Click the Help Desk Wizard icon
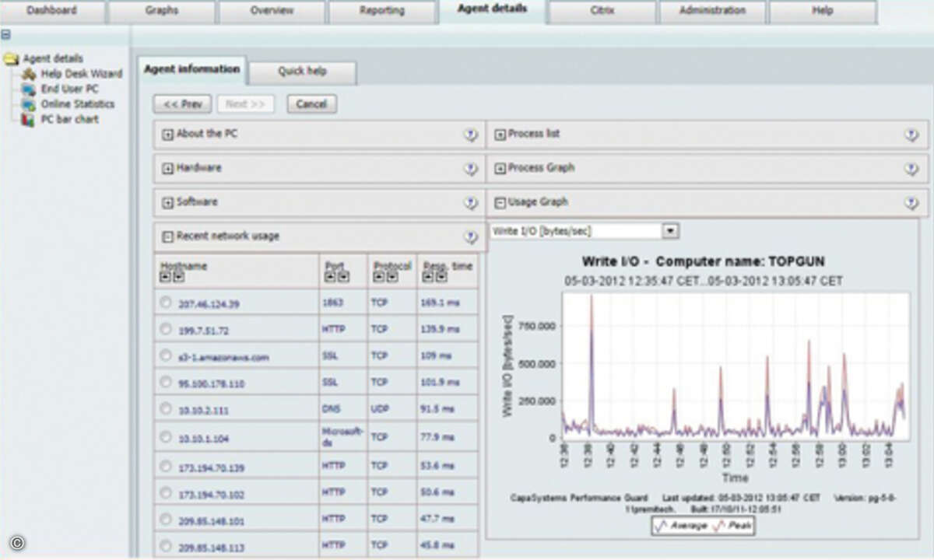This screenshot has height=560, width=934. (x=29, y=74)
